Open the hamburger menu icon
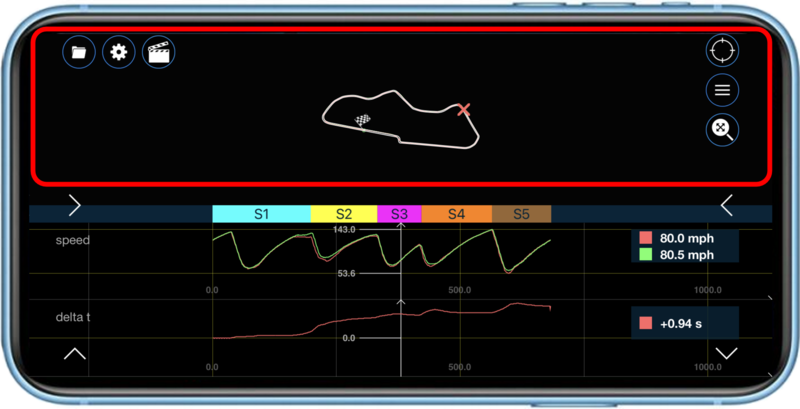 click(722, 90)
